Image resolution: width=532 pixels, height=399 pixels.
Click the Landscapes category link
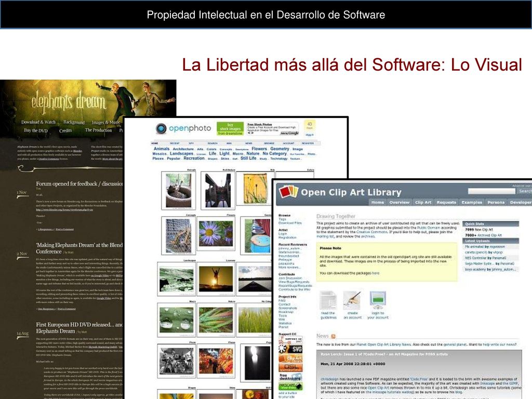pos(181,153)
